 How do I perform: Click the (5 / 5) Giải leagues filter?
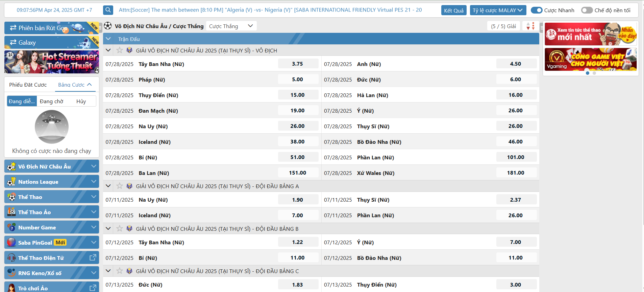(503, 26)
